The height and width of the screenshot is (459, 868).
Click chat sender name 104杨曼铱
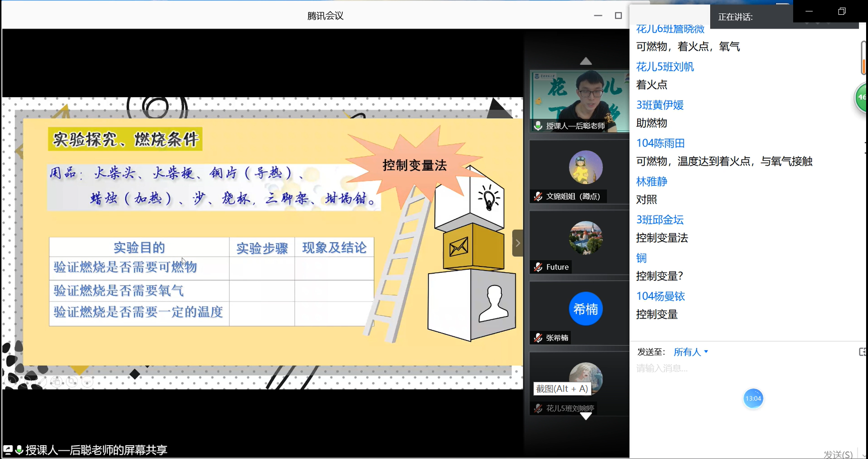click(660, 296)
